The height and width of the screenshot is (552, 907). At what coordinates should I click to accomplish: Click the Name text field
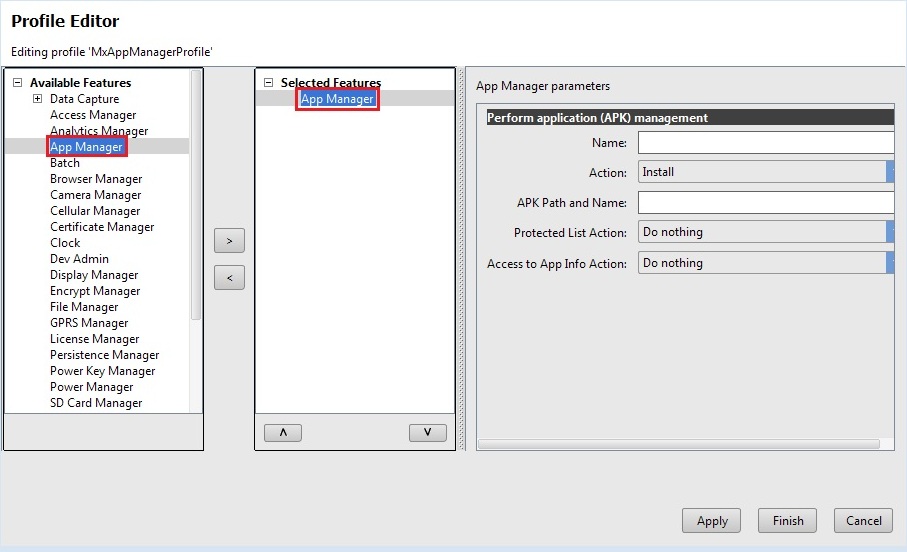765,143
